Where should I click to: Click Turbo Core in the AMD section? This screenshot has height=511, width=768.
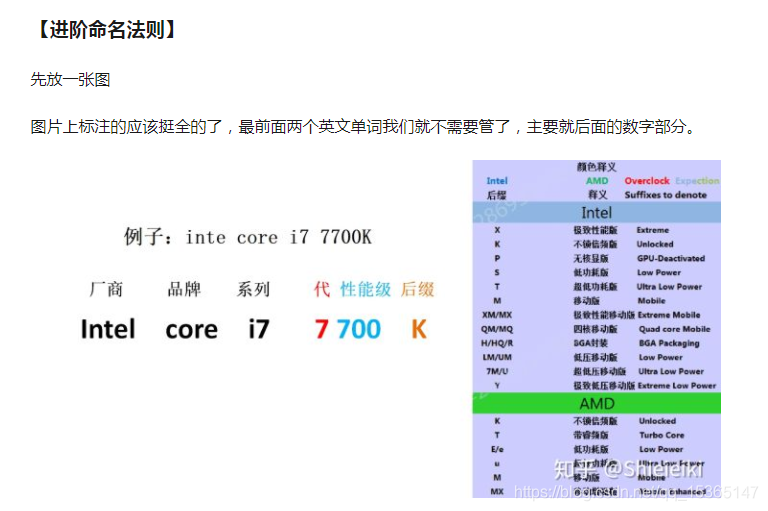[661, 435]
